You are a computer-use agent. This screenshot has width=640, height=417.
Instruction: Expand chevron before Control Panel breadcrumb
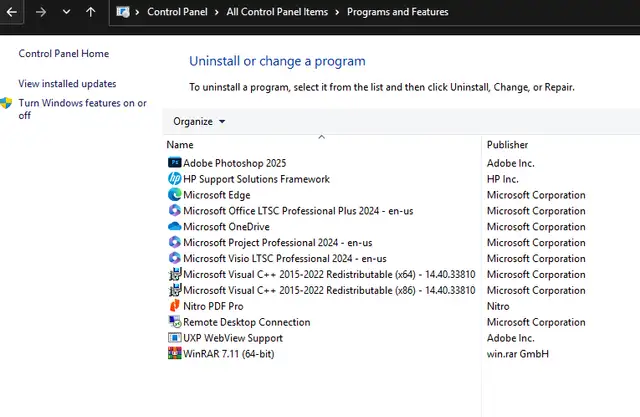(x=137, y=12)
